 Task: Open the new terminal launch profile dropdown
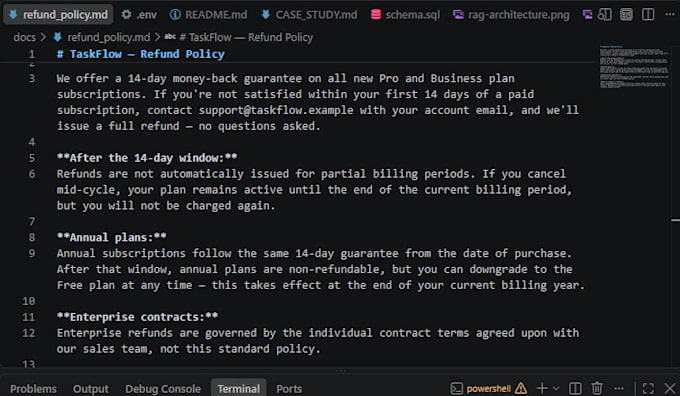tap(556, 388)
